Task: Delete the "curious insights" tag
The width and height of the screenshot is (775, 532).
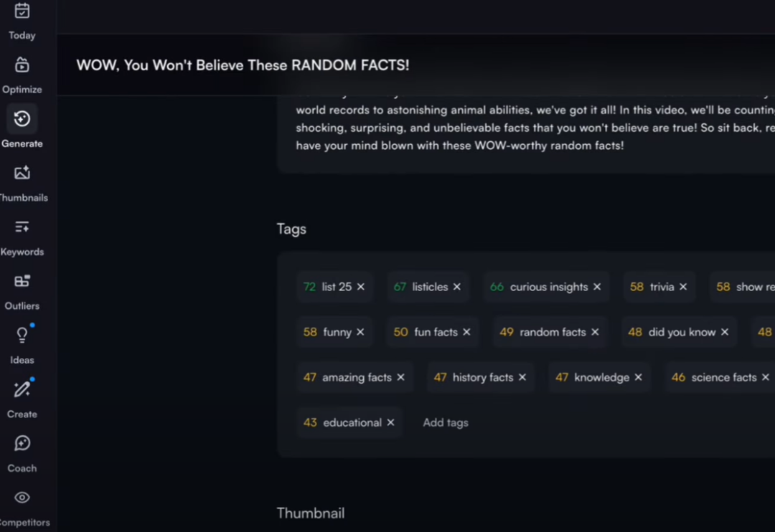Action: pos(597,287)
